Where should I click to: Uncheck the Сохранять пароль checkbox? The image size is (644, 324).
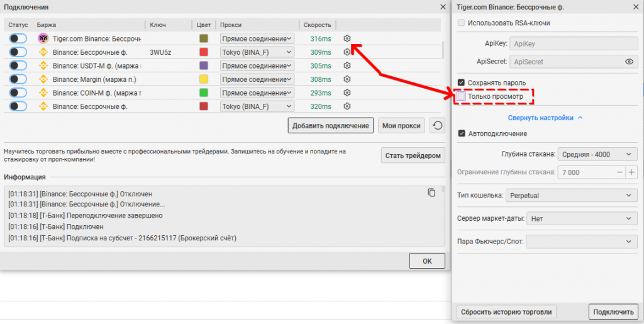coord(461,82)
